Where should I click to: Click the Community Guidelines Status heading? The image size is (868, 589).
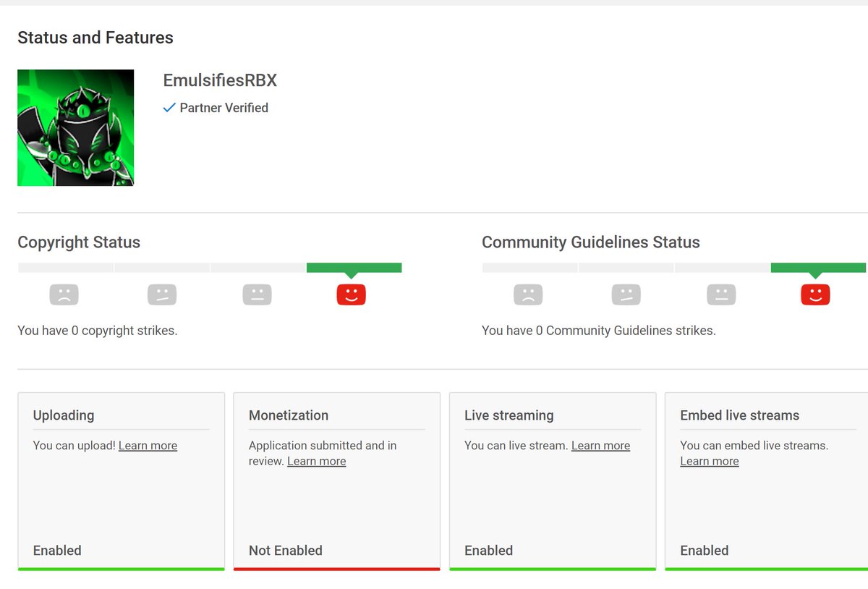point(591,242)
